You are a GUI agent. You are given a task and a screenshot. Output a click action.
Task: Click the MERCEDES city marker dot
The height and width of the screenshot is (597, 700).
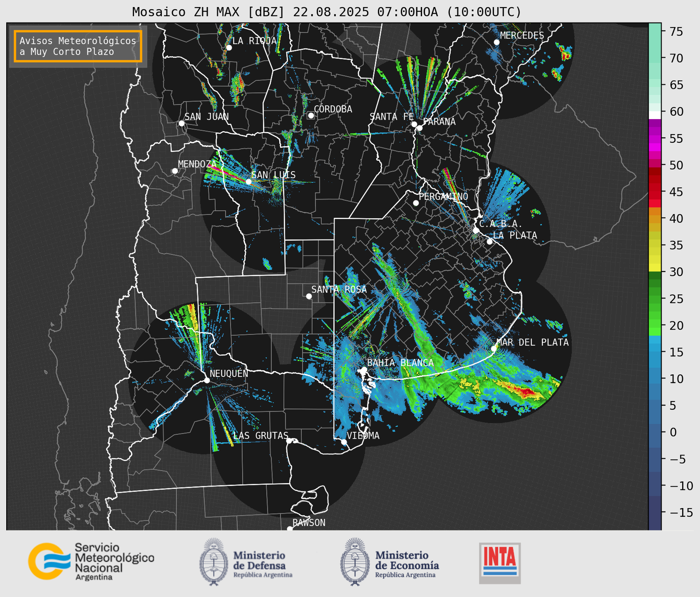497,42
